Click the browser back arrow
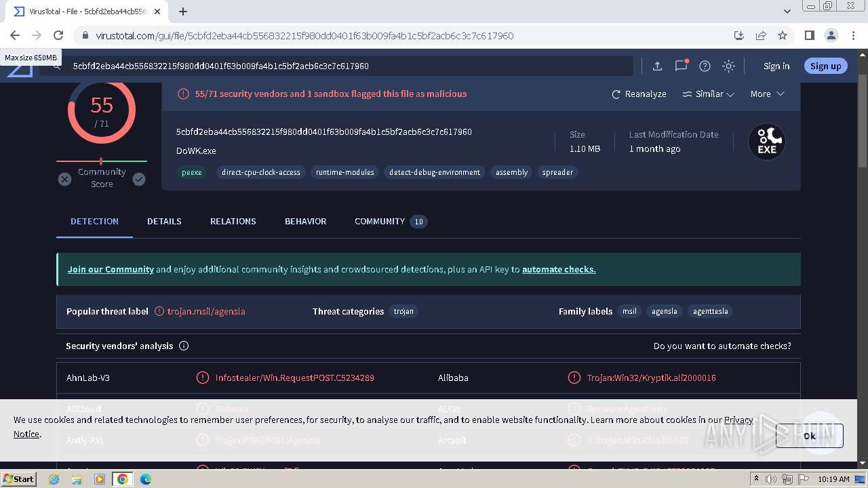This screenshot has height=488, width=868. click(x=15, y=35)
